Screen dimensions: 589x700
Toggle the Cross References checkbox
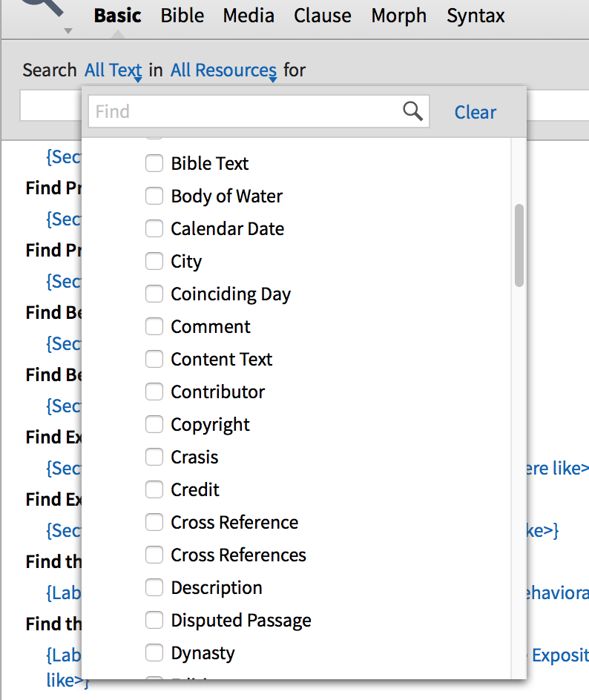(154, 555)
